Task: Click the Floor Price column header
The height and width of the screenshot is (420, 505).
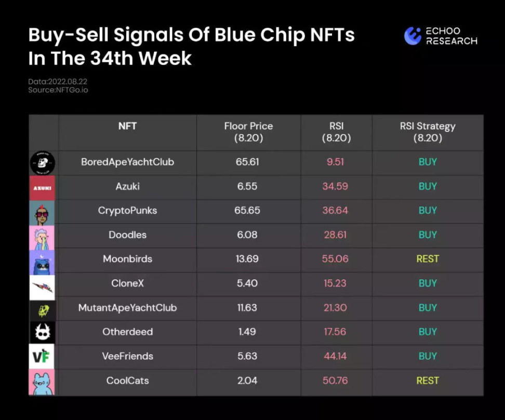Action: pyautogui.click(x=248, y=132)
